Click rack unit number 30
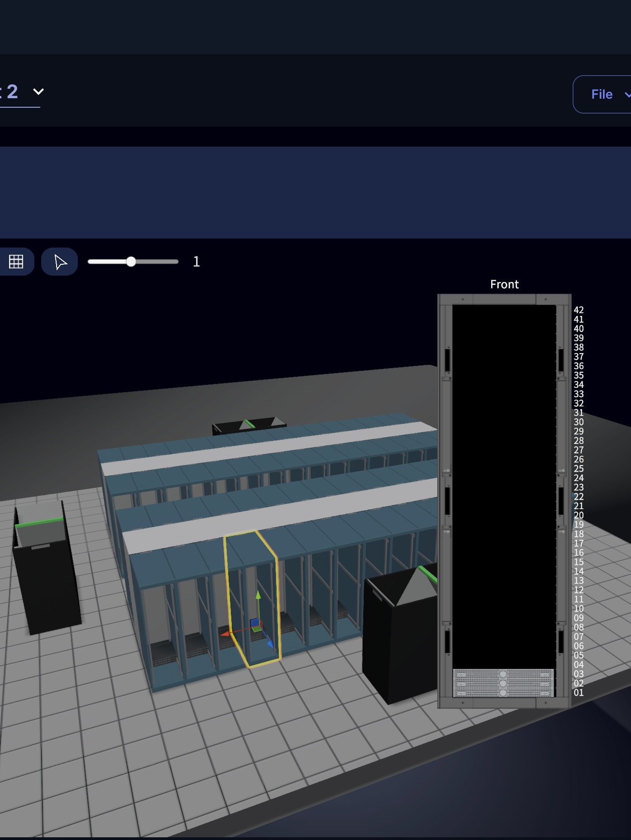This screenshot has width=631, height=840. 578,422
